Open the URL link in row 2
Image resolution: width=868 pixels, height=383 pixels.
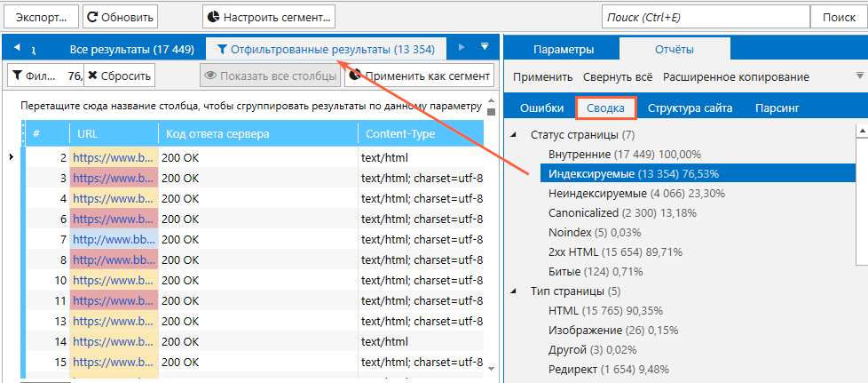point(113,157)
